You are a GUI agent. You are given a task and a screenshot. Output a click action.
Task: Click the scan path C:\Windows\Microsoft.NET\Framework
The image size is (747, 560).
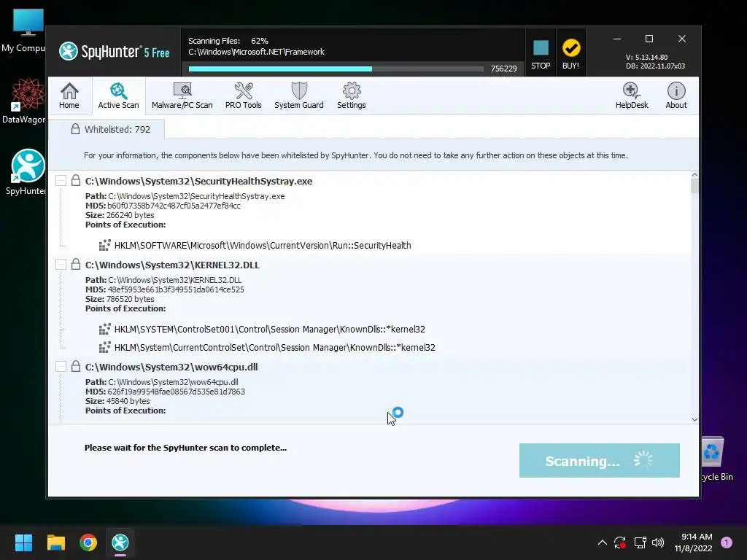[256, 52]
